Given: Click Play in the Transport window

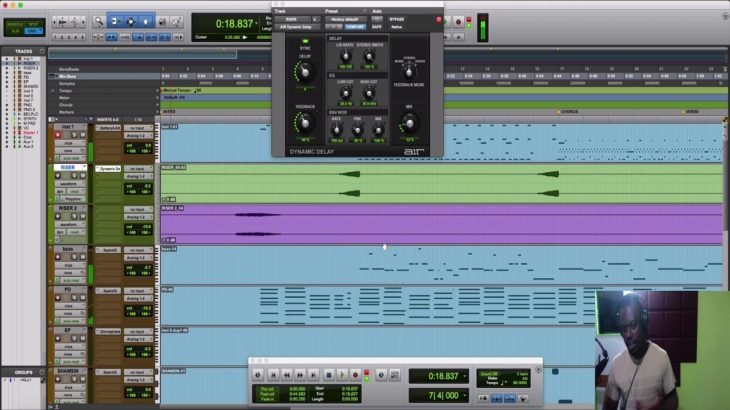Looking at the screenshot, I should pyautogui.click(x=342, y=375).
